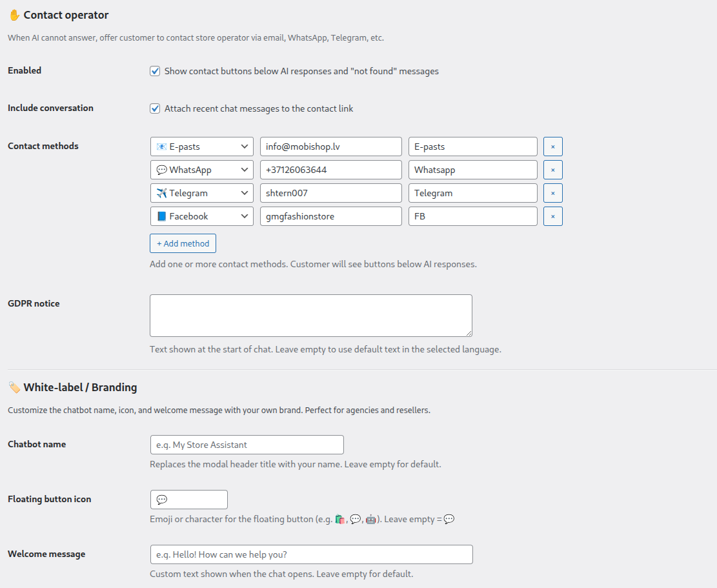This screenshot has width=717, height=588.
Task: Open the WhatsApp method type dropdown
Action: coord(201,170)
